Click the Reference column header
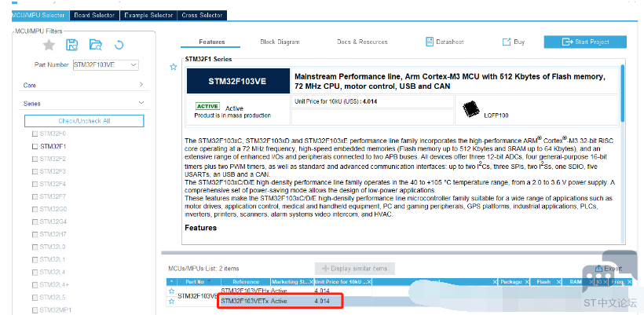 246,282
